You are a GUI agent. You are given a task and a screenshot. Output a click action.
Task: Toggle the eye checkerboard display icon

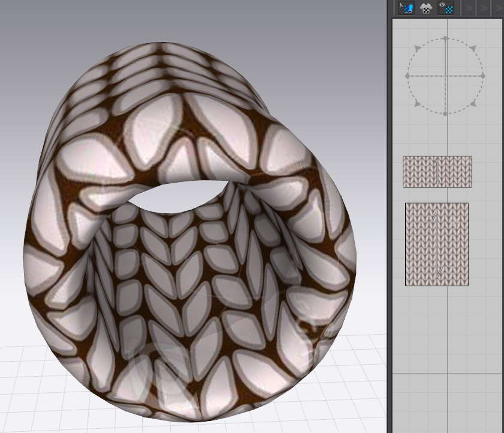pos(446,8)
